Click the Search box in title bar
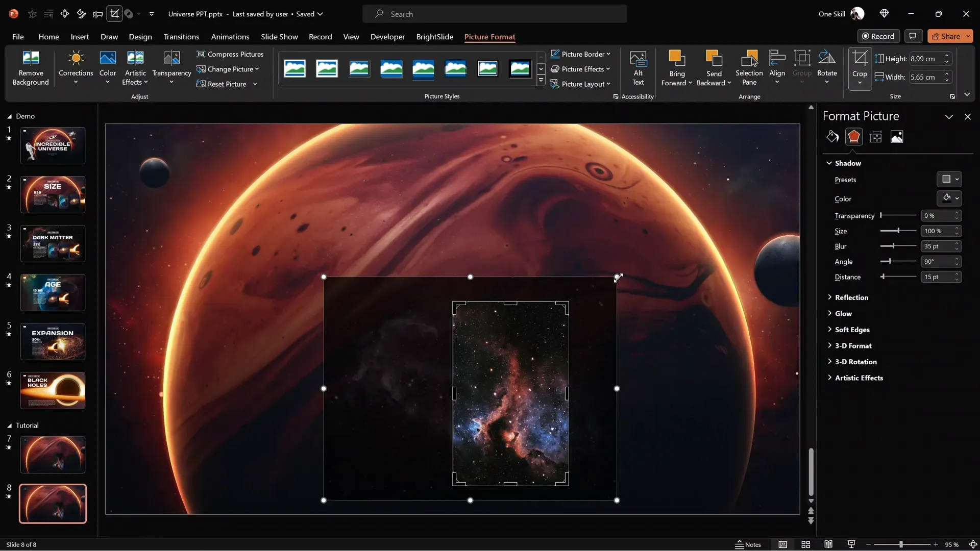The height and width of the screenshot is (551, 980). point(494,14)
